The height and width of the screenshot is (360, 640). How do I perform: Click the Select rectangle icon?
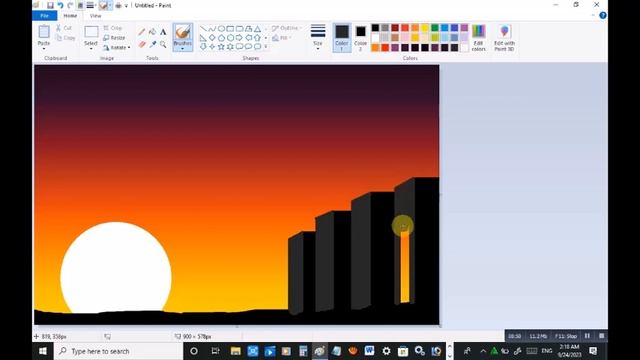tap(91, 32)
